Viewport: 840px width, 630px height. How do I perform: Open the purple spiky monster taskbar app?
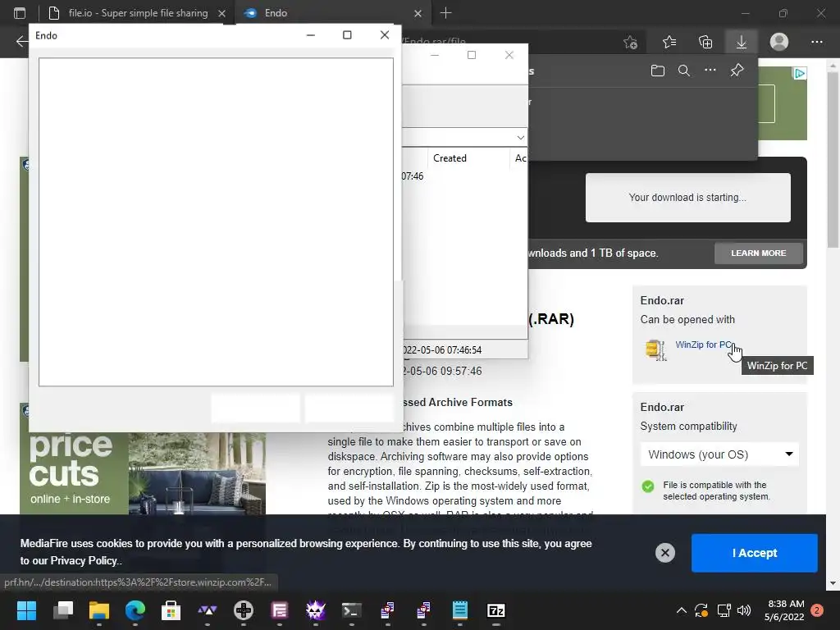click(316, 610)
